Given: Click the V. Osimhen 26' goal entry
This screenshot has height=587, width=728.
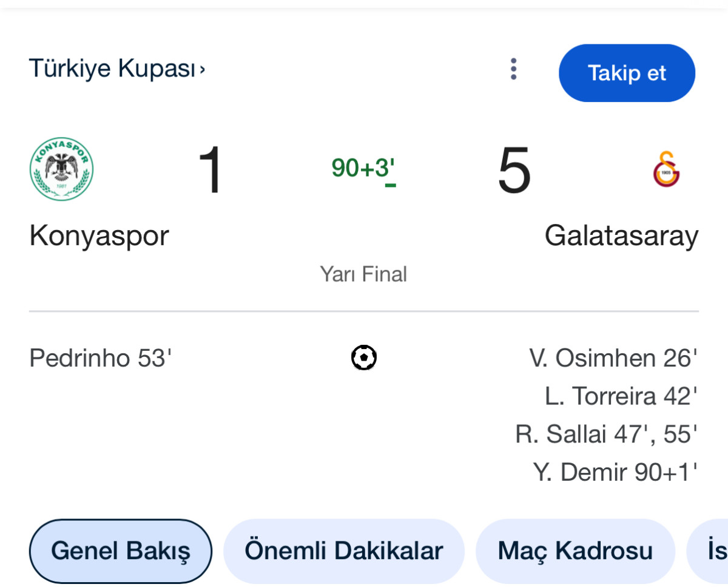Looking at the screenshot, I should point(613,358).
